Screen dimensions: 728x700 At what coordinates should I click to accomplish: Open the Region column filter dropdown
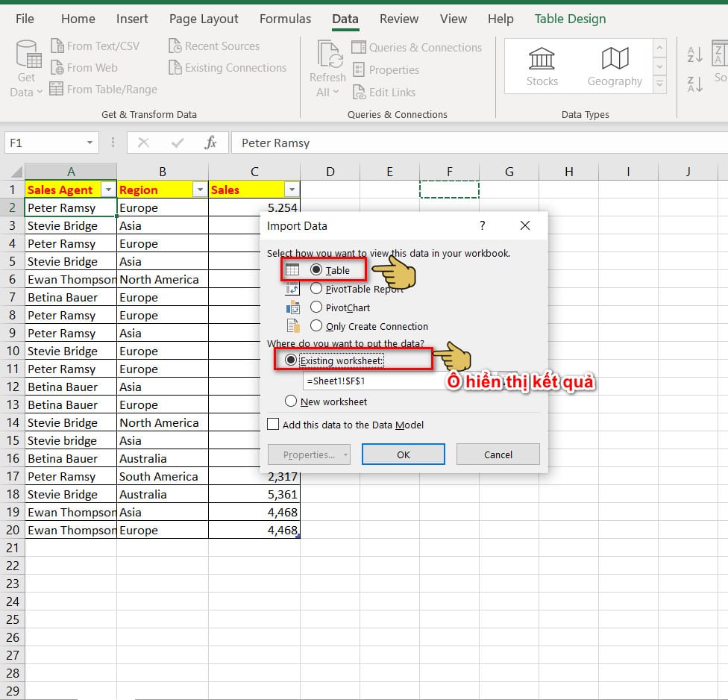point(200,190)
